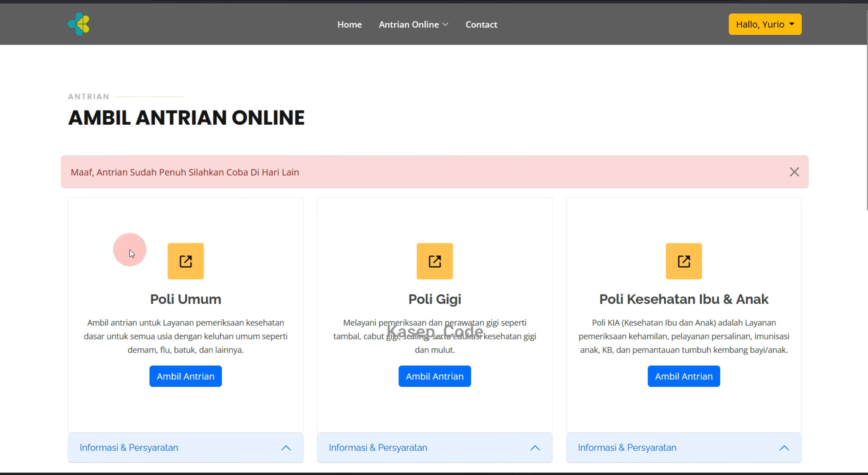The height and width of the screenshot is (475, 868).
Task: Click the Poli Umum card heading
Action: tap(185, 299)
